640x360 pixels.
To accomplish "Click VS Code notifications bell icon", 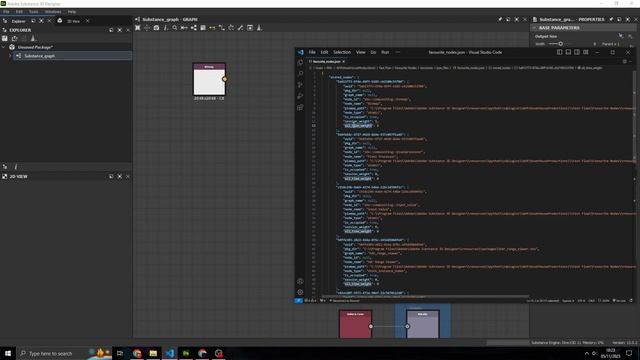I will [x=631, y=301].
